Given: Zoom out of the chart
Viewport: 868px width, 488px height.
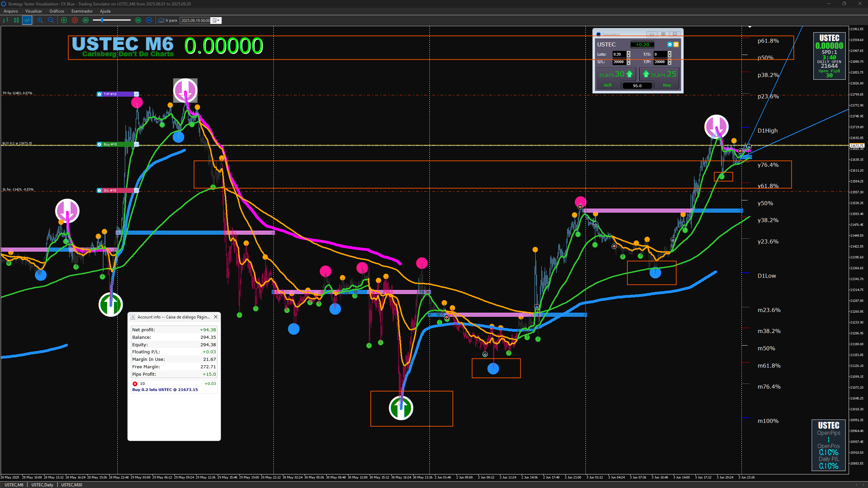Looking at the screenshot, I should click(51, 20).
